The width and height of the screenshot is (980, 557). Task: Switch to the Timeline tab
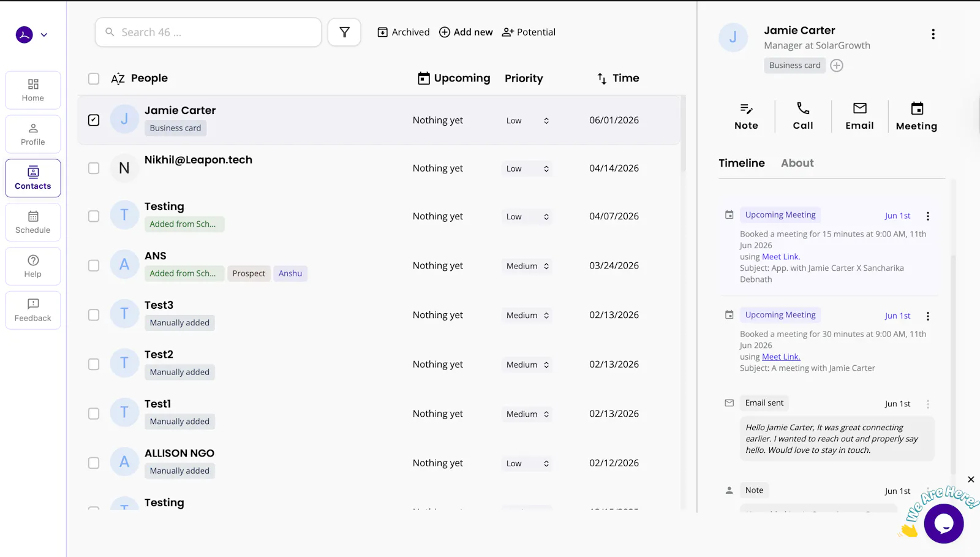pos(742,163)
